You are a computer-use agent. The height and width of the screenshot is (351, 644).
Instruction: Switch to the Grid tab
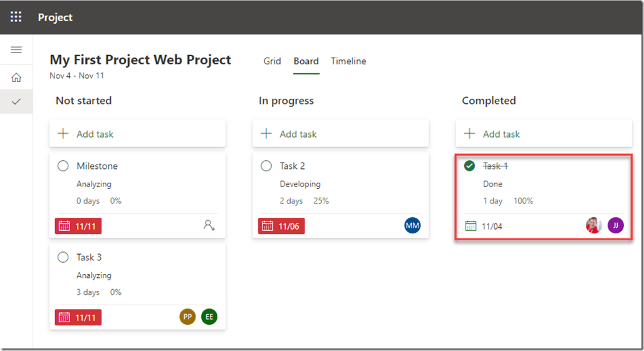(272, 61)
